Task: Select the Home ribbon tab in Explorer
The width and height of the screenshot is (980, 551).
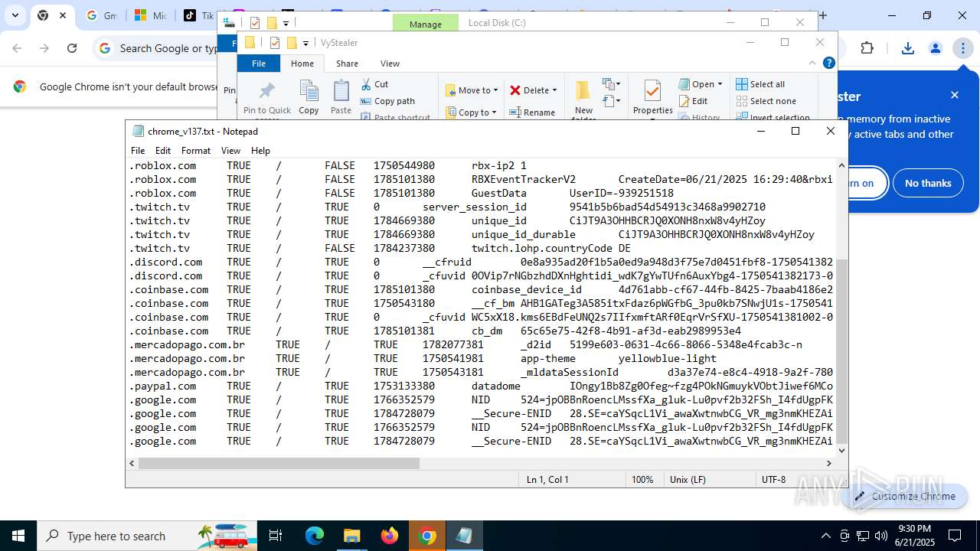Action: tap(302, 64)
